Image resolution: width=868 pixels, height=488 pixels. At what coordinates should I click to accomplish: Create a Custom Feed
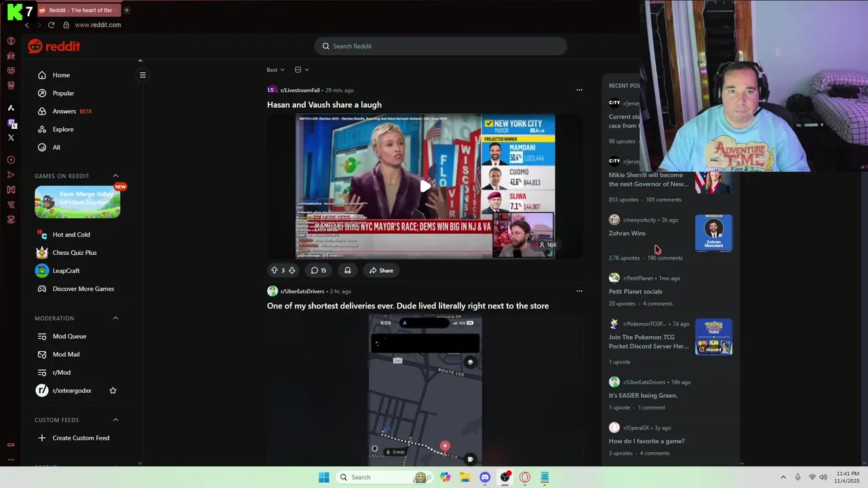click(x=81, y=438)
